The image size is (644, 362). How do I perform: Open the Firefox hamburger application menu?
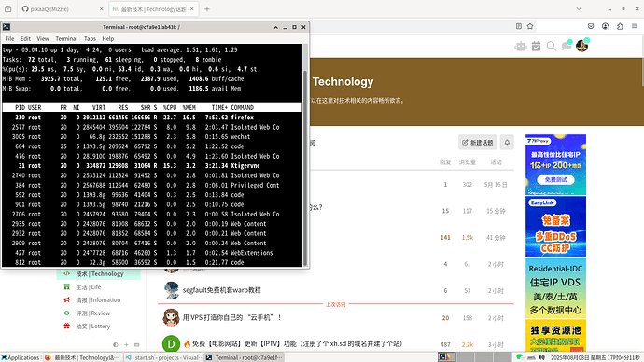pyautogui.click(x=634, y=26)
